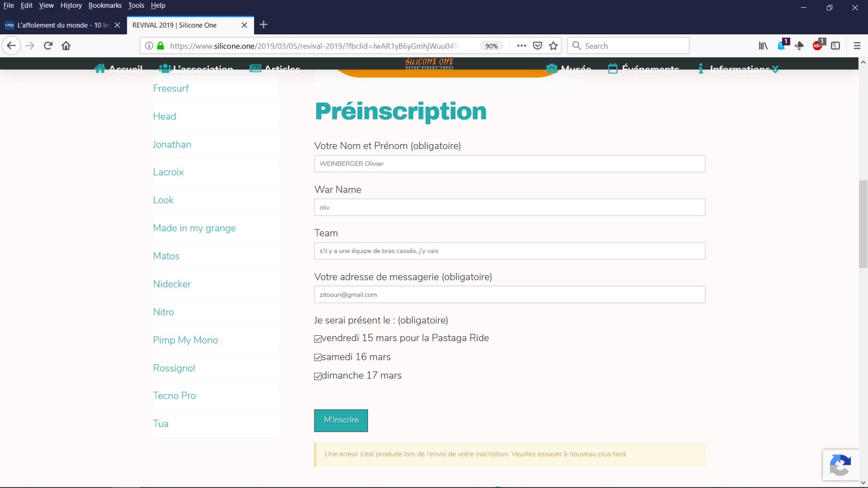This screenshot has height=488, width=868.
Task: Uncheck vendredi 15 mars Pastaga Ride
Action: coord(318,339)
